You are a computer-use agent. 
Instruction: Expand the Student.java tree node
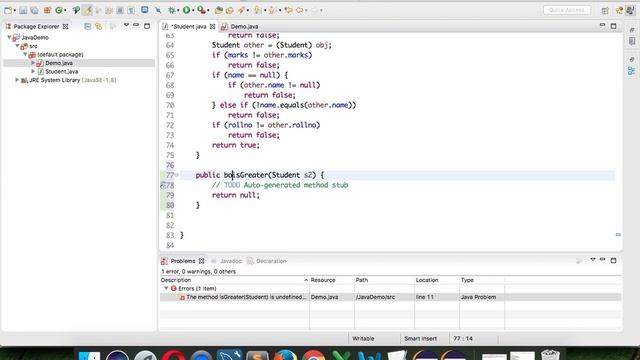point(33,71)
